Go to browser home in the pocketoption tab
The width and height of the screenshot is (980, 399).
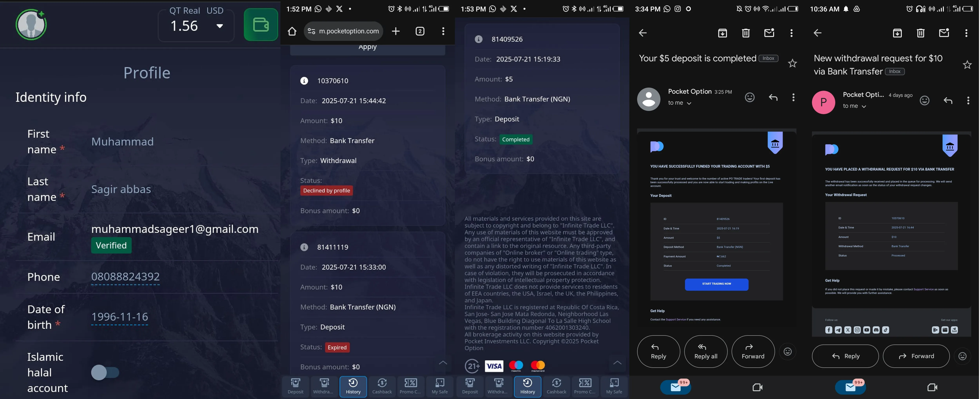[292, 31]
